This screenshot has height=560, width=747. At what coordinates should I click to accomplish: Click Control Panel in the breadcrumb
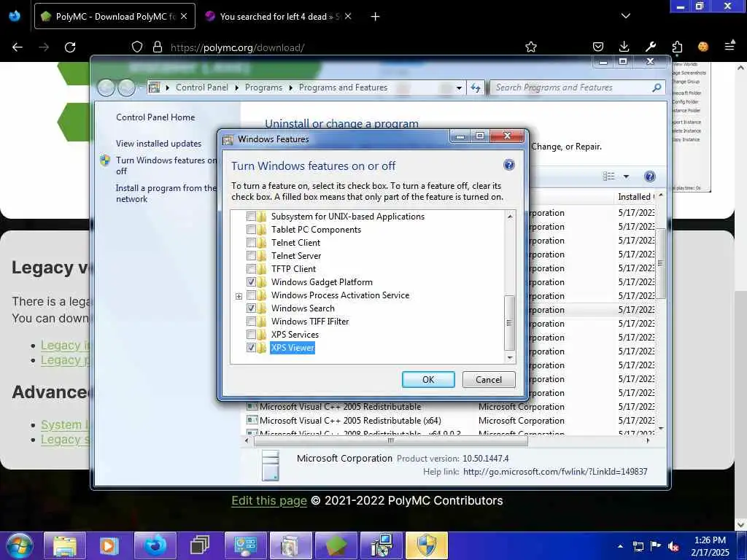pos(202,87)
